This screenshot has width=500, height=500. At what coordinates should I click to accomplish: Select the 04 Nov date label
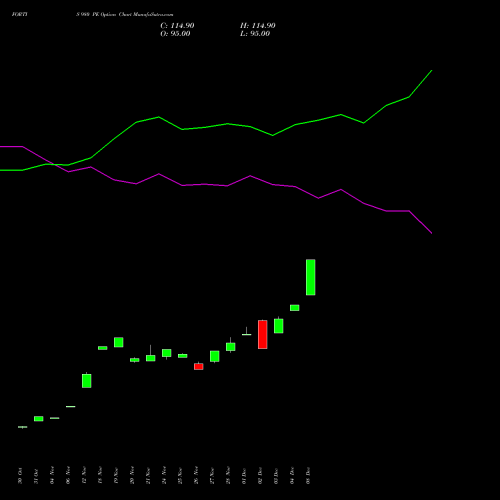(52, 475)
